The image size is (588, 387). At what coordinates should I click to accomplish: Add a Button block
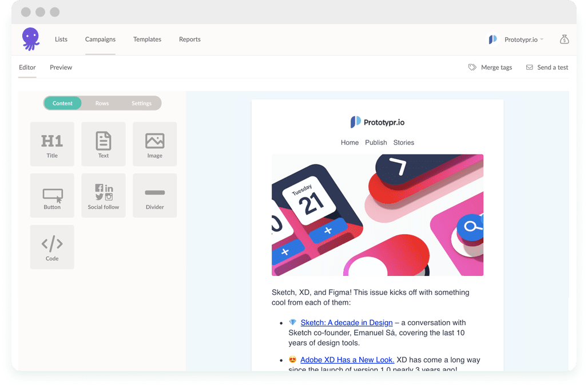52,195
